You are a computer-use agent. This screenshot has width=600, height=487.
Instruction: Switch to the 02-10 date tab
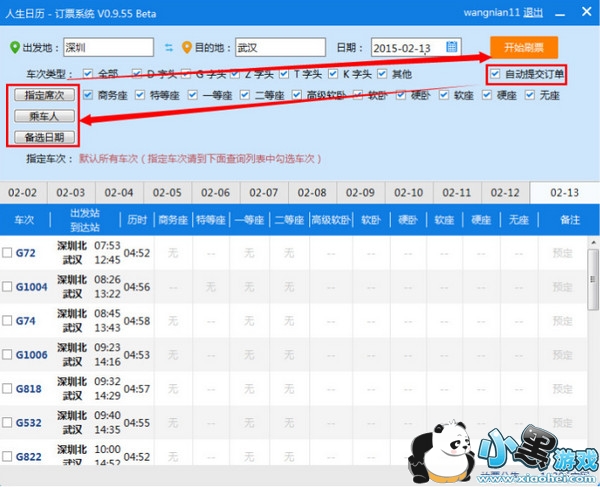coord(409,192)
